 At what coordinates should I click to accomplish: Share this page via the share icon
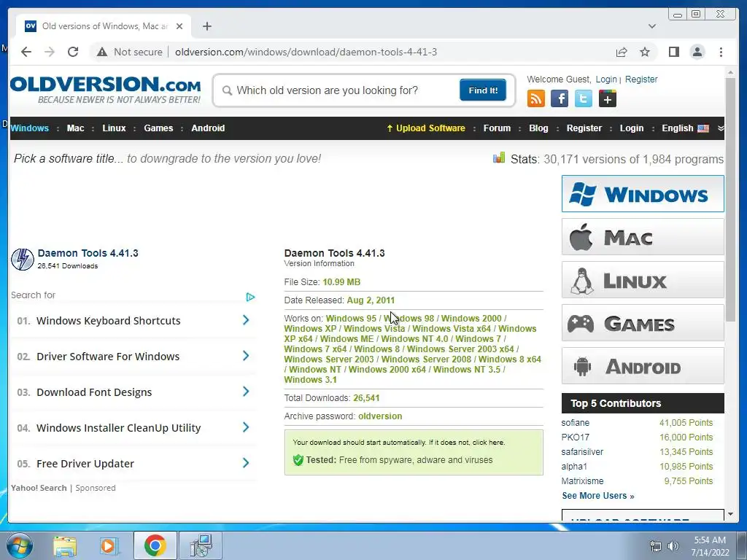[622, 52]
